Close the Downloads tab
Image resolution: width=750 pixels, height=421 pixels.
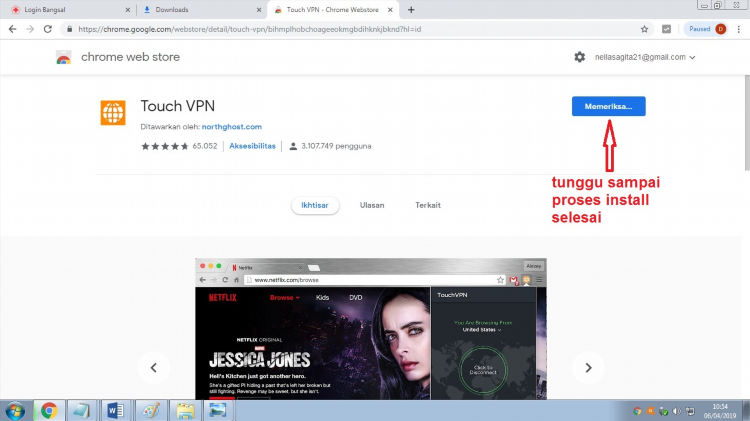coord(259,10)
